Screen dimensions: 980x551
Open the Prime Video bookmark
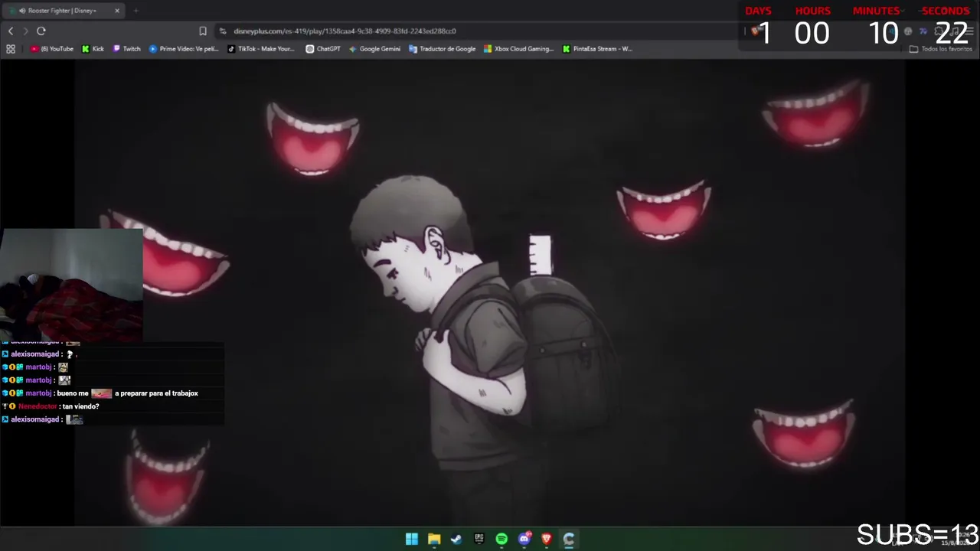click(184, 49)
